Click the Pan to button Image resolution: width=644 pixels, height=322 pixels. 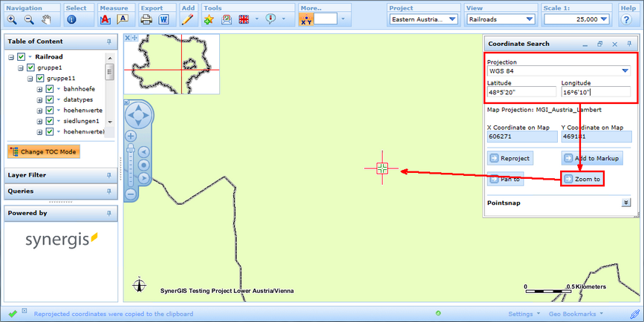pos(505,180)
